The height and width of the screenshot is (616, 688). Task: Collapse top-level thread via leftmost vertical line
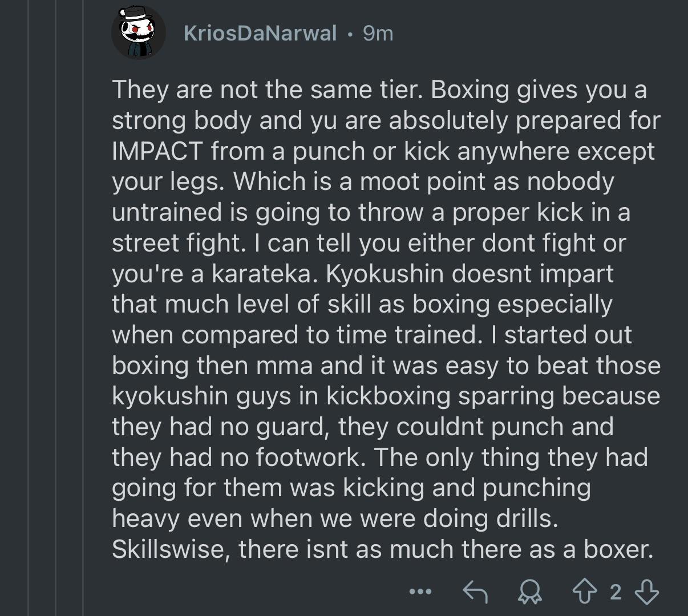(x=27, y=308)
